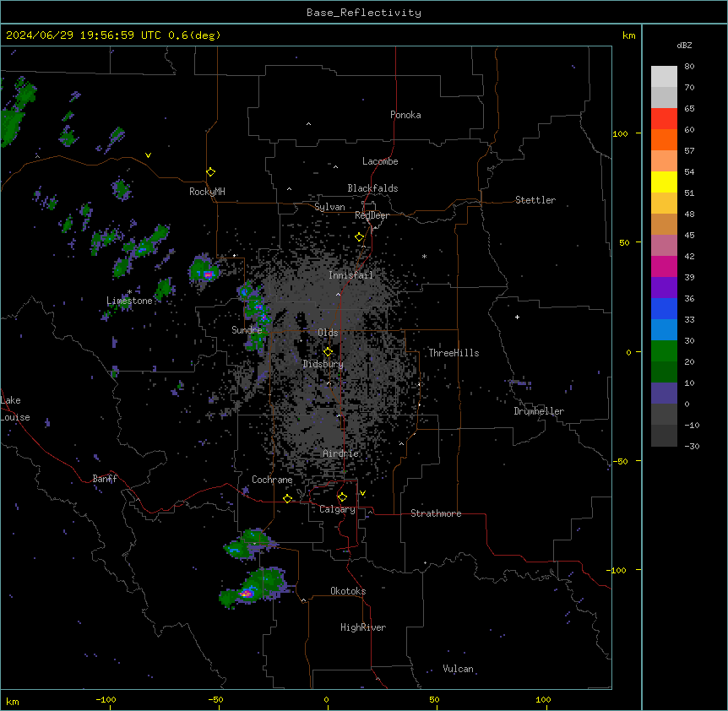Click the Limestone location label

tap(129, 301)
